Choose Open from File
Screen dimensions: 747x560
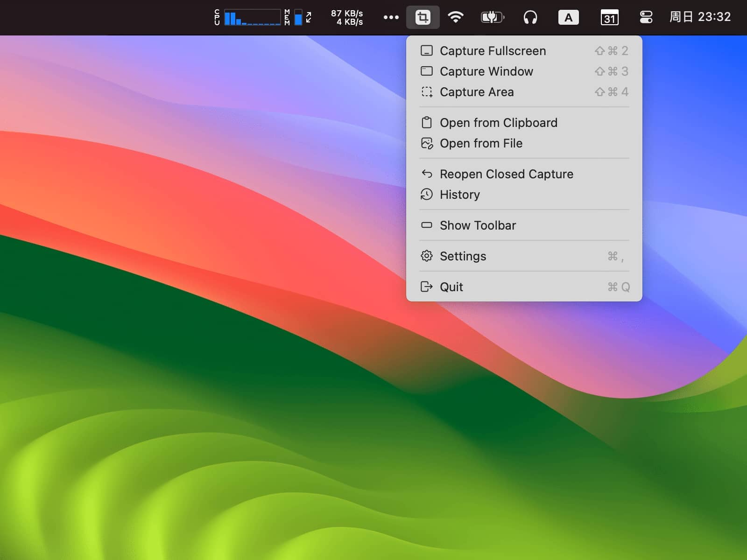pos(481,143)
